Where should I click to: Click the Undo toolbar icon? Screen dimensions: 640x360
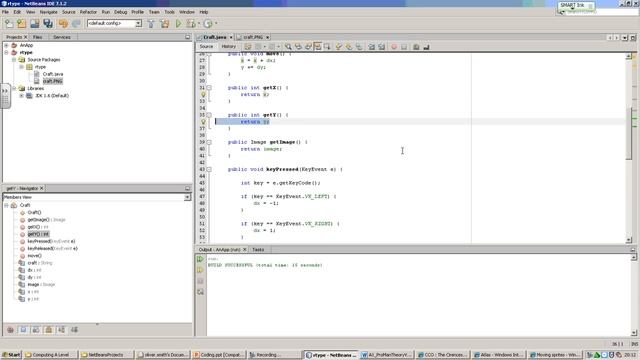click(x=63, y=24)
